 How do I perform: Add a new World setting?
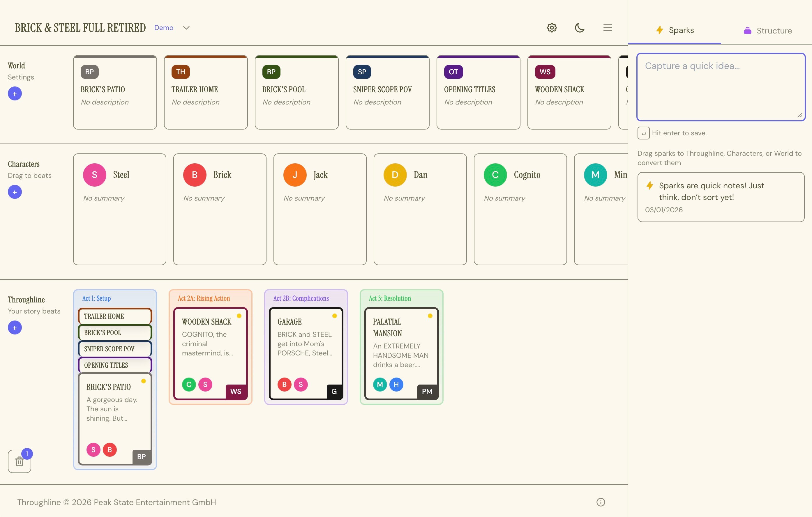(x=15, y=94)
